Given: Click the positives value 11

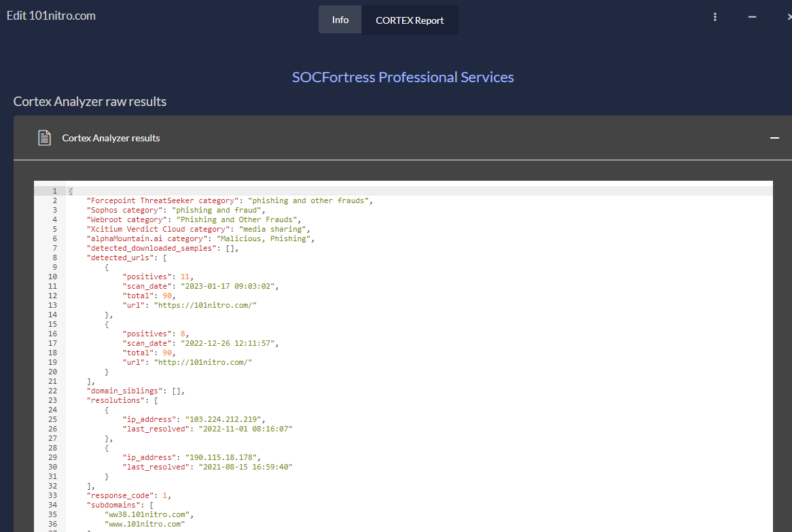Looking at the screenshot, I should pyautogui.click(x=185, y=277).
